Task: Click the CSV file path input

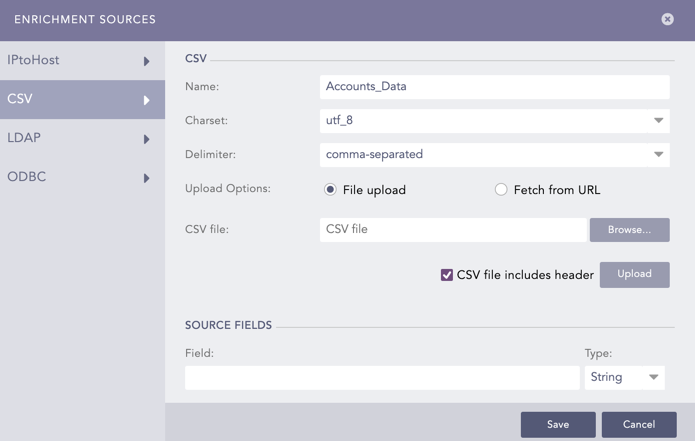Action: pyautogui.click(x=453, y=230)
